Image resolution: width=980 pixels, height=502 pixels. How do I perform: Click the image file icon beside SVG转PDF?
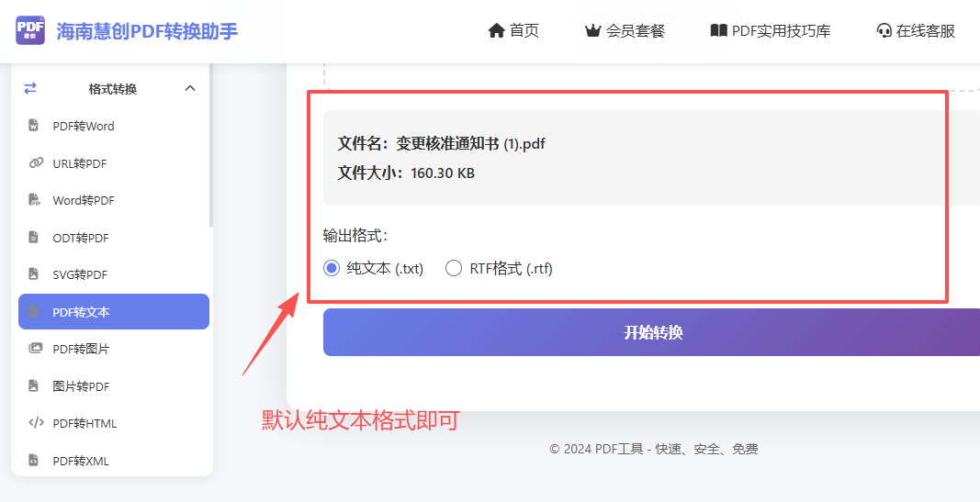click(x=34, y=274)
